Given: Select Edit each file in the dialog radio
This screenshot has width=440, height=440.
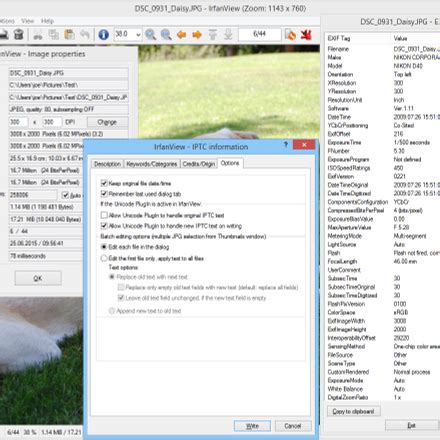Looking at the screenshot, I should tap(104, 247).
